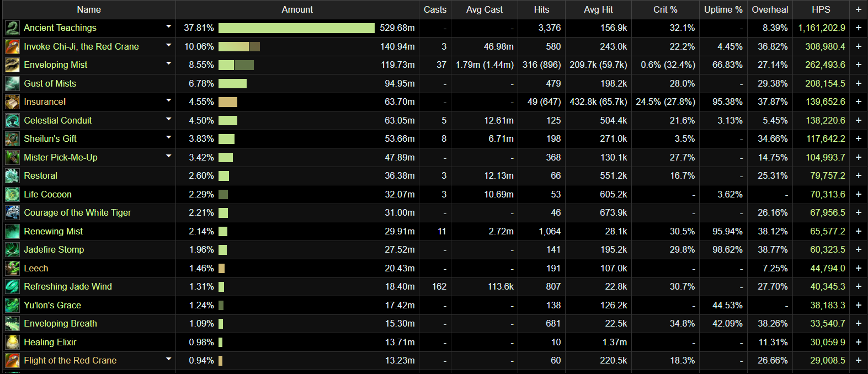Expand the Flight of the Red Crane arrow
This screenshot has height=374, width=868.
coord(168,359)
